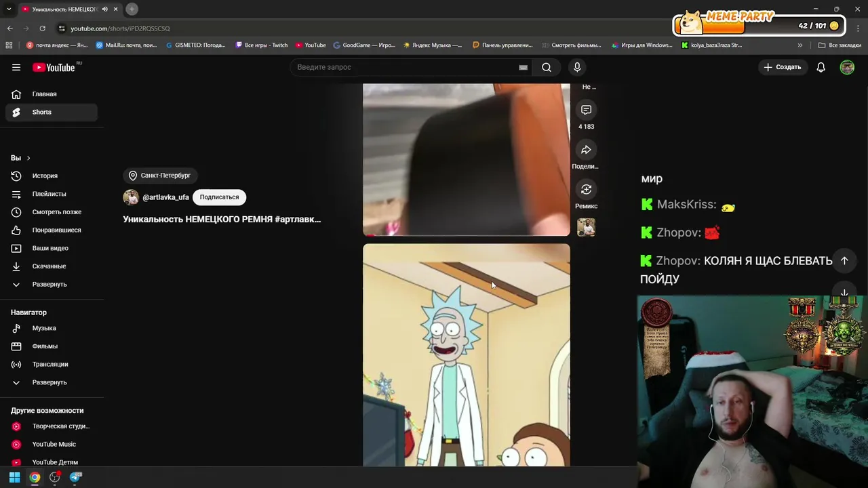The image size is (868, 488).
Task: Mute the YouTube tab audio icon
Action: click(104, 9)
